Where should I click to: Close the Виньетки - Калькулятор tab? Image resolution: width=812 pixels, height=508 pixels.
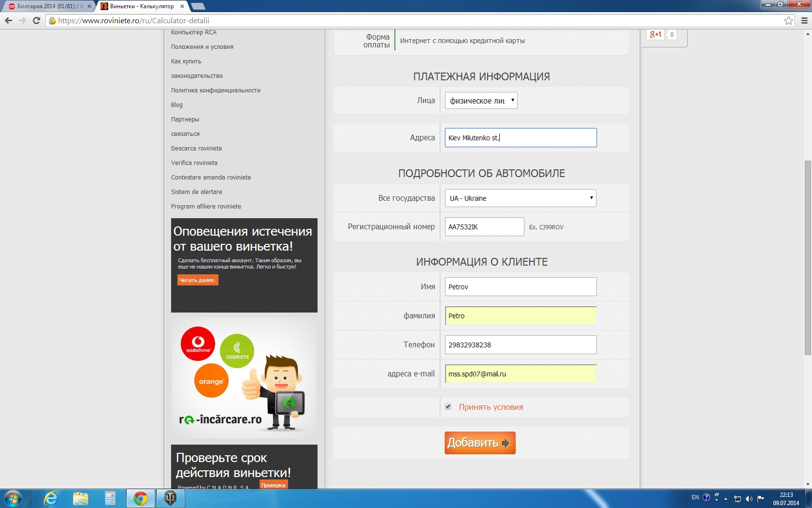182,6
